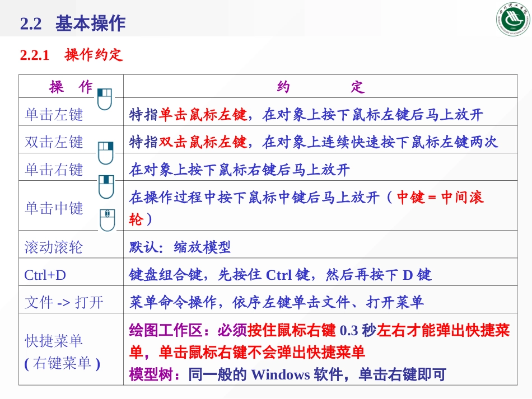The height and width of the screenshot is (399, 532).
Task: Click the text 菜单命令操作 description
Action: click(277, 302)
